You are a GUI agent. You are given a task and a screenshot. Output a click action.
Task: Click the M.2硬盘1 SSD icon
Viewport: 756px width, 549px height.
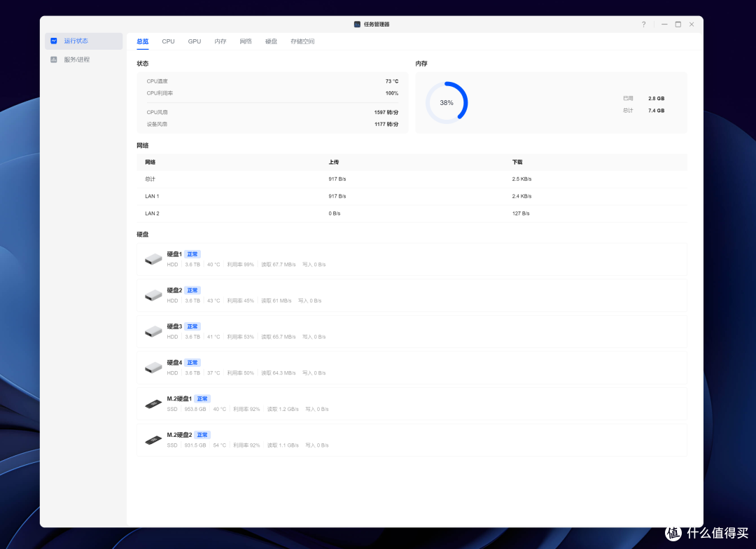153,404
